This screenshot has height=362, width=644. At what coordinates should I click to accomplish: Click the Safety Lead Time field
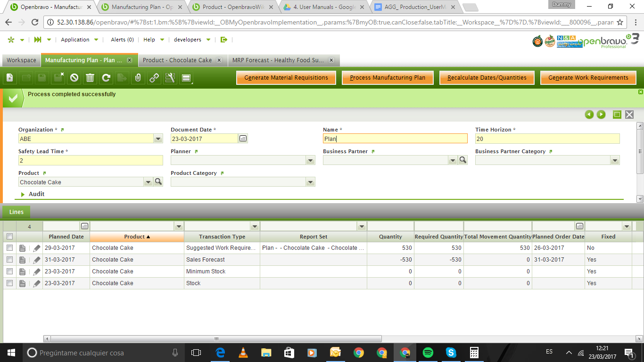click(91, 160)
